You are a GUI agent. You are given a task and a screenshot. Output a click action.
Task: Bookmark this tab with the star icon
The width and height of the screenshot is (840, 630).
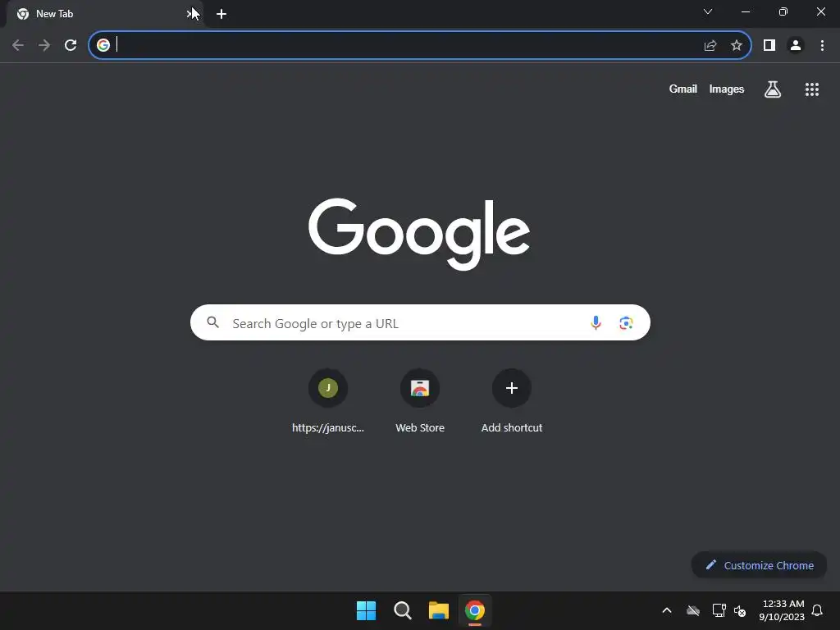click(737, 46)
